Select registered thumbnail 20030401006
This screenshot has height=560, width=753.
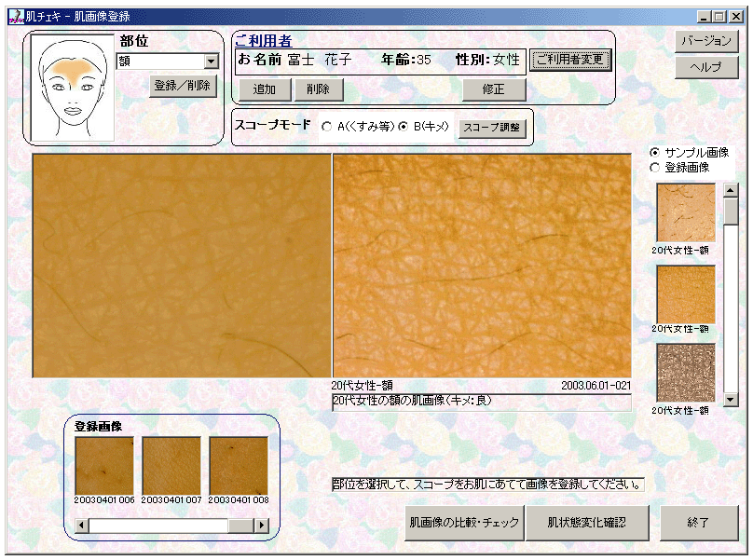104,465
